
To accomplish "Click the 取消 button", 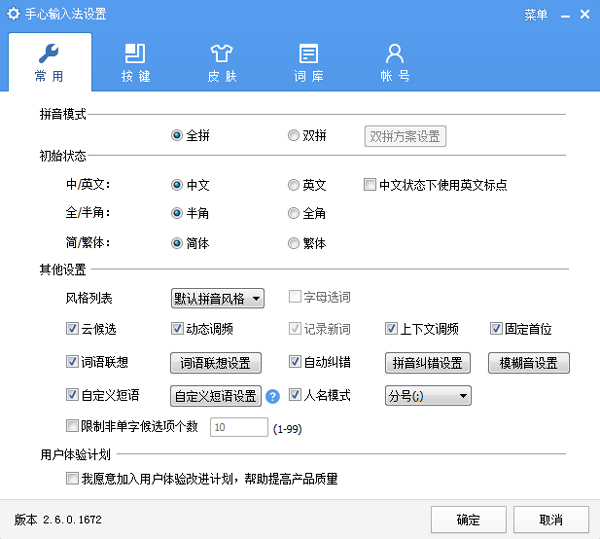I will (551, 519).
